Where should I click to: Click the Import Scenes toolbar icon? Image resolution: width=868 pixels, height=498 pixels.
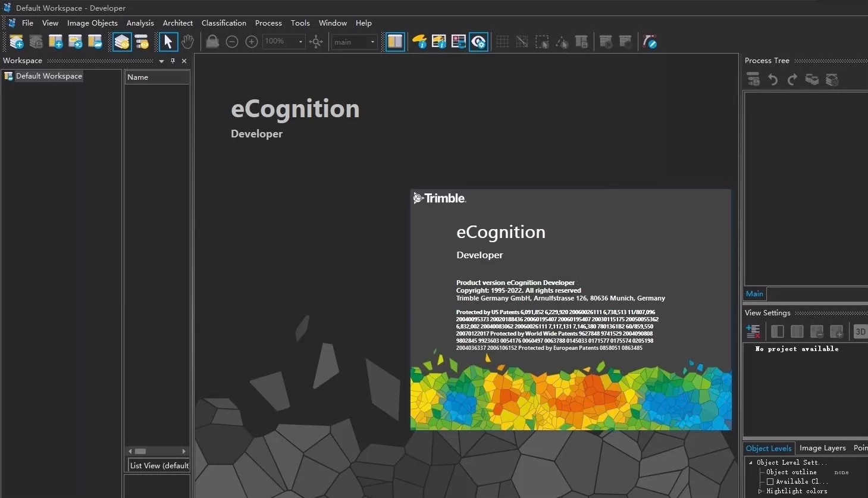coord(76,42)
